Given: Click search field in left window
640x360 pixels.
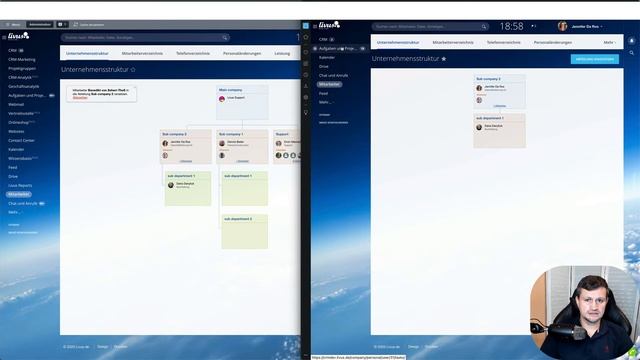Looking at the screenshot, I should pos(145,38).
